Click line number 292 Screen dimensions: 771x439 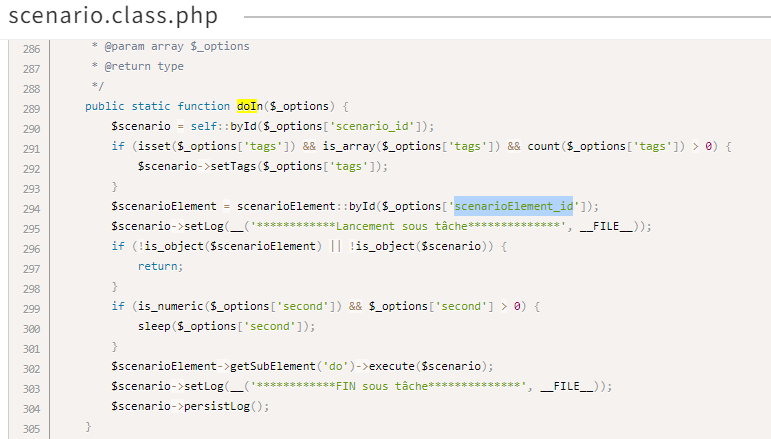coord(31,169)
